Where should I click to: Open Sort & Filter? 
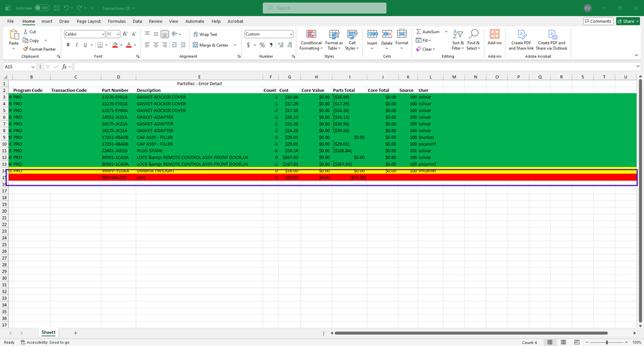pyautogui.click(x=458, y=40)
